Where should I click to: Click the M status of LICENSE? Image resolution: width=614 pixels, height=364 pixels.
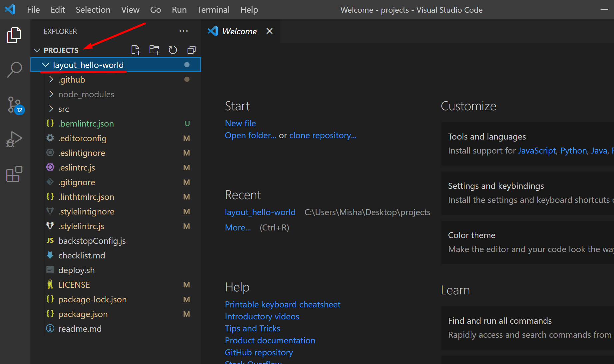187,285
